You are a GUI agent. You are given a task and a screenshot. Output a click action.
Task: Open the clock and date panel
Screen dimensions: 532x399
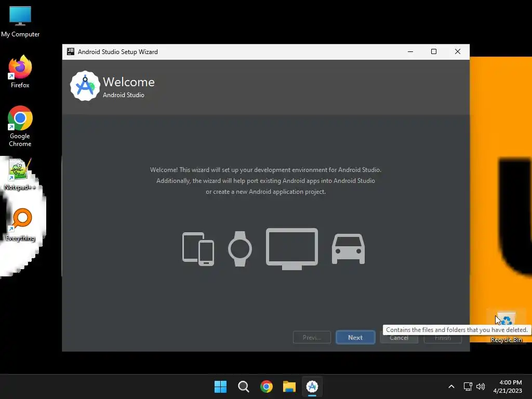(x=508, y=387)
